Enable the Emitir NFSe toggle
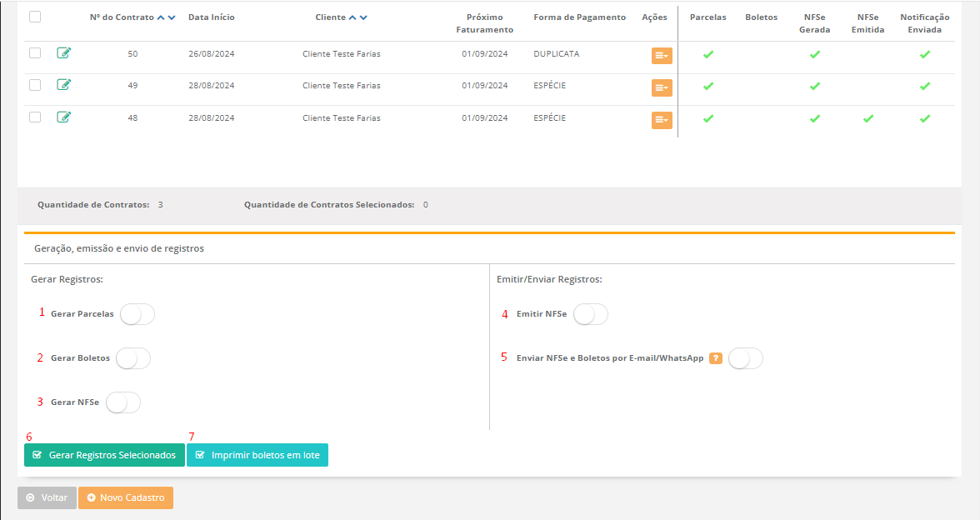 pyautogui.click(x=591, y=314)
